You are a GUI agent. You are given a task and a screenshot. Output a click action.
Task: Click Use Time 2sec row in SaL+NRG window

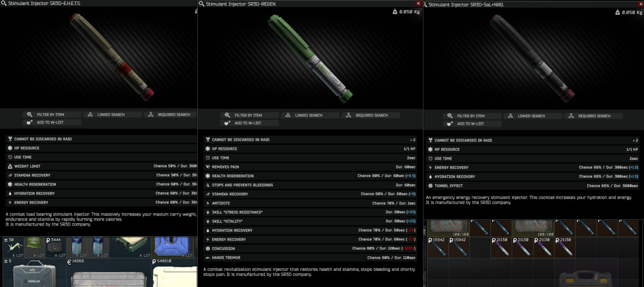[533, 158]
